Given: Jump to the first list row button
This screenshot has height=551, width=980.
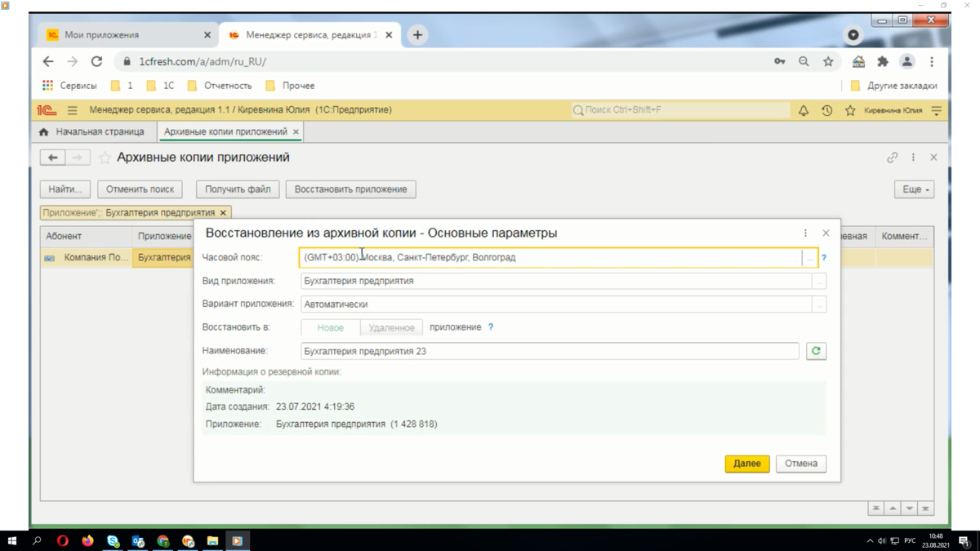Looking at the screenshot, I should point(875,509).
